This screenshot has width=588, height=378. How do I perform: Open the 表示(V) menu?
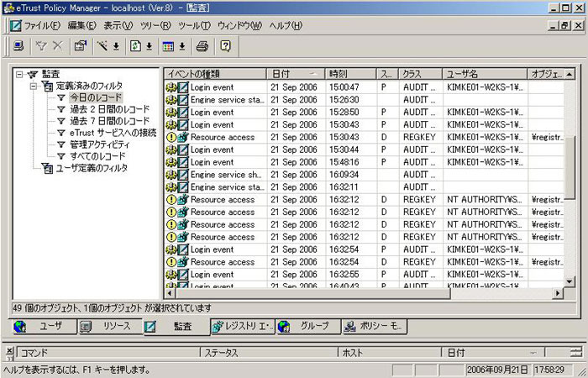118,25
